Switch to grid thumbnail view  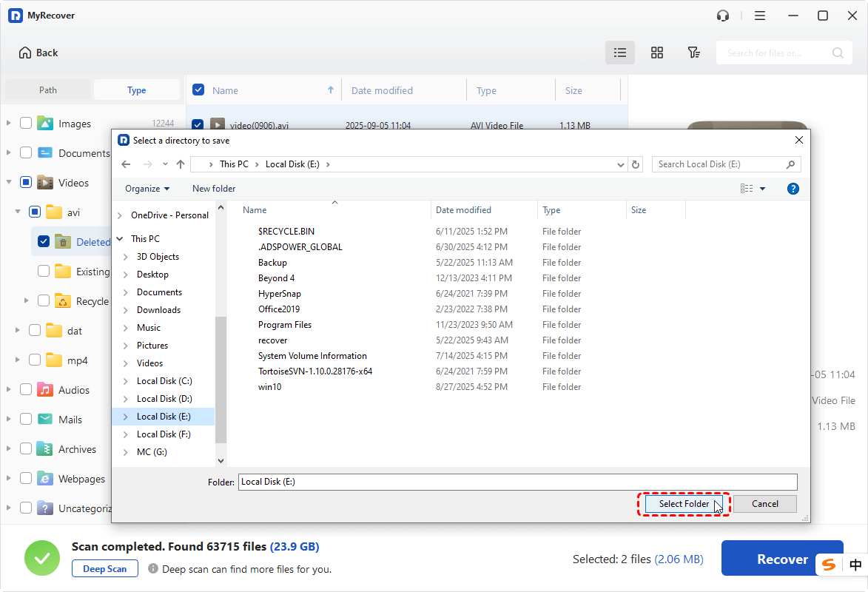click(x=657, y=53)
